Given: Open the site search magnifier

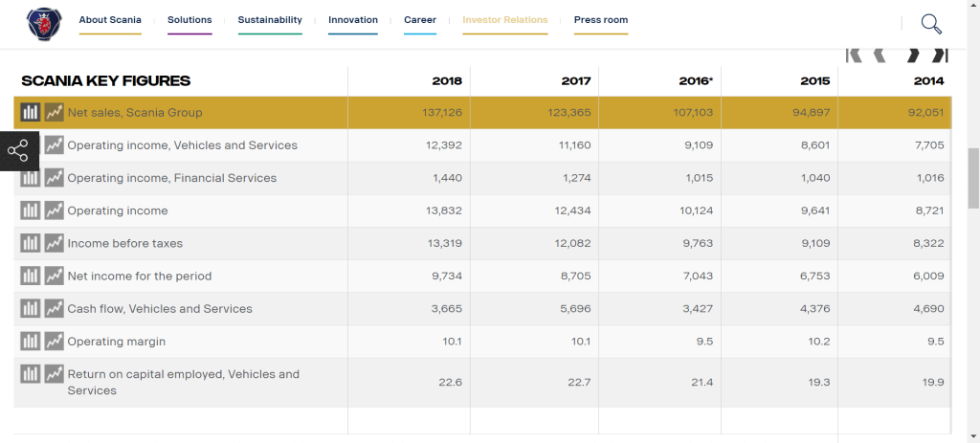Looking at the screenshot, I should coord(930,25).
